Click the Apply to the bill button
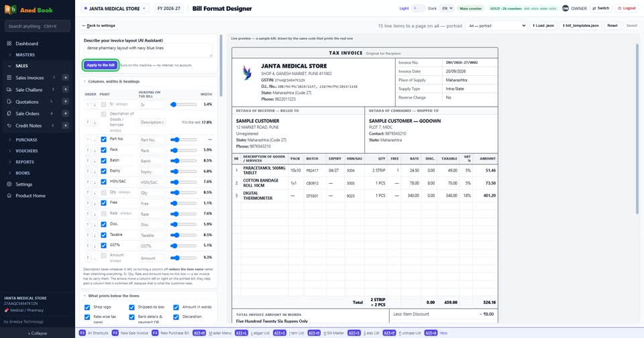The height and width of the screenshot is (338, 644). [x=101, y=65]
